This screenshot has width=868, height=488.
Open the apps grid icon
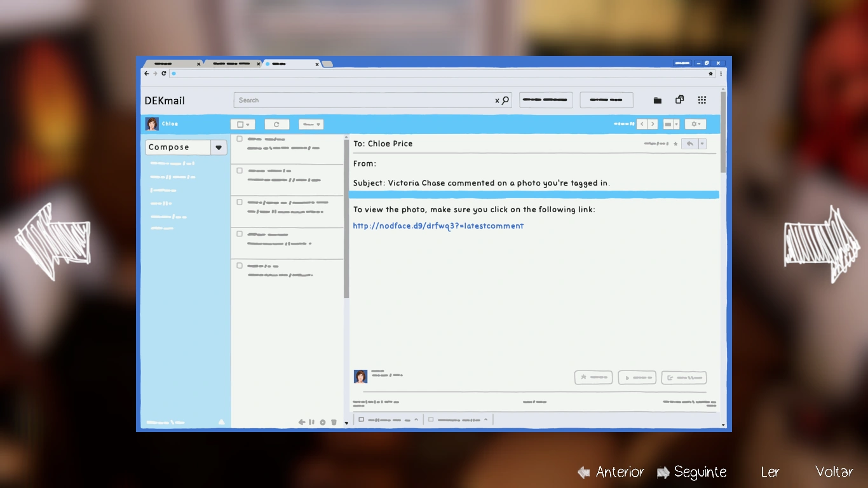pos(702,100)
